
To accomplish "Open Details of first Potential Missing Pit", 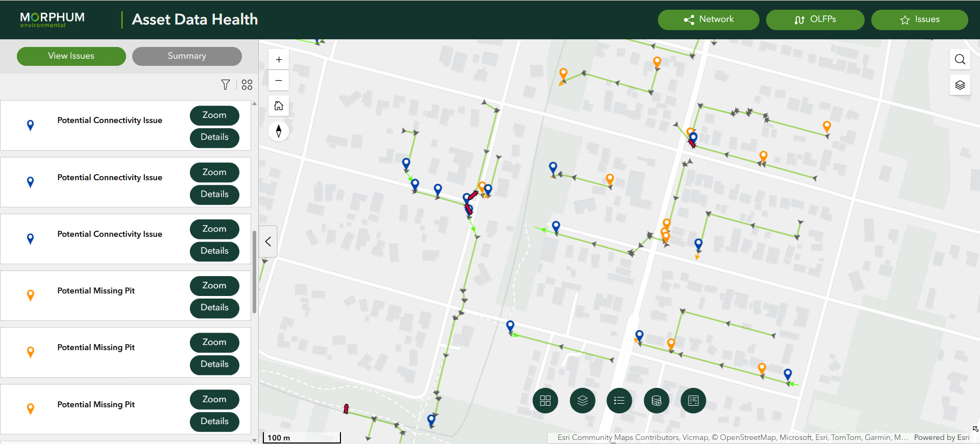I will (x=214, y=308).
